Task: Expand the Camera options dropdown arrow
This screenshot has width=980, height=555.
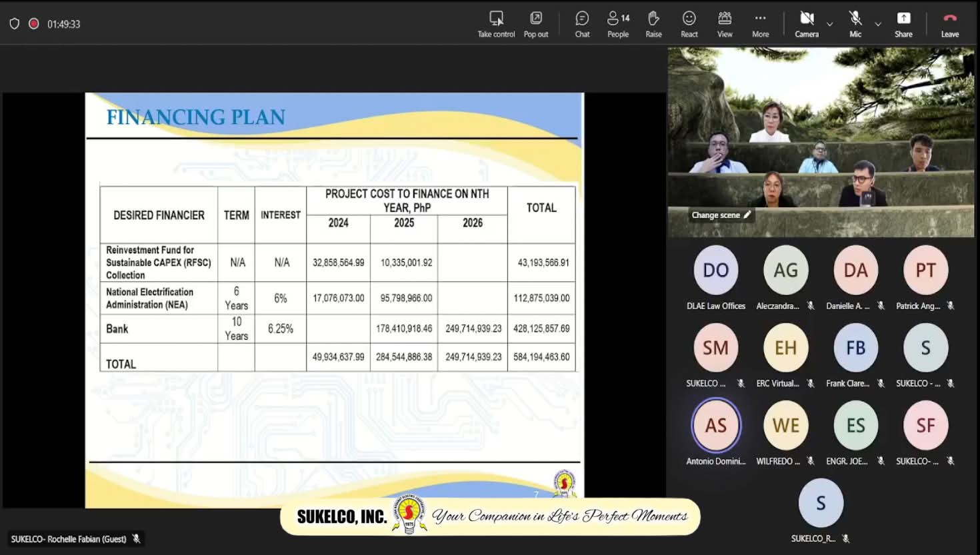Action: pos(830,24)
